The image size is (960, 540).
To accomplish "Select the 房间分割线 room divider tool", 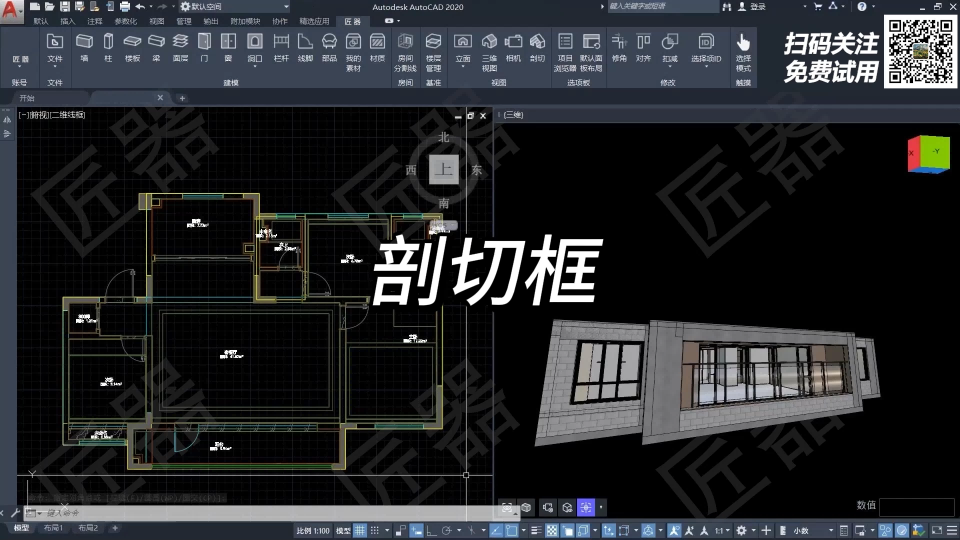I will pyautogui.click(x=405, y=52).
